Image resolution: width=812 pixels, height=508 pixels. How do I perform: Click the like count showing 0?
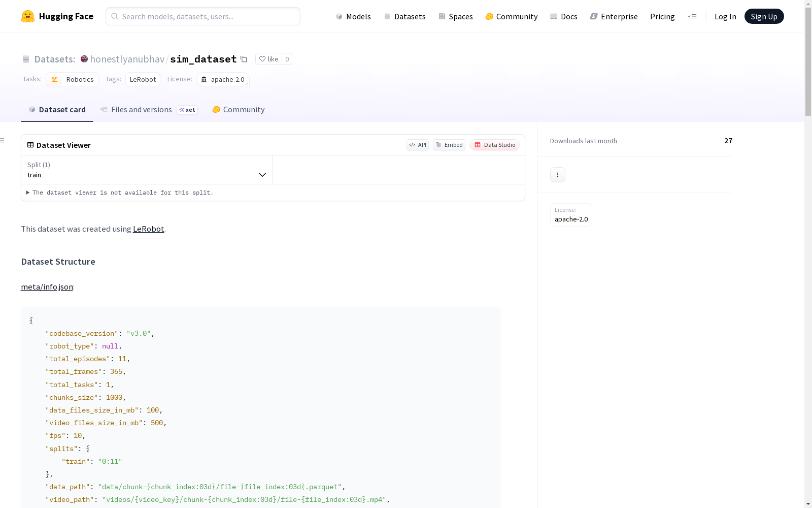287,59
